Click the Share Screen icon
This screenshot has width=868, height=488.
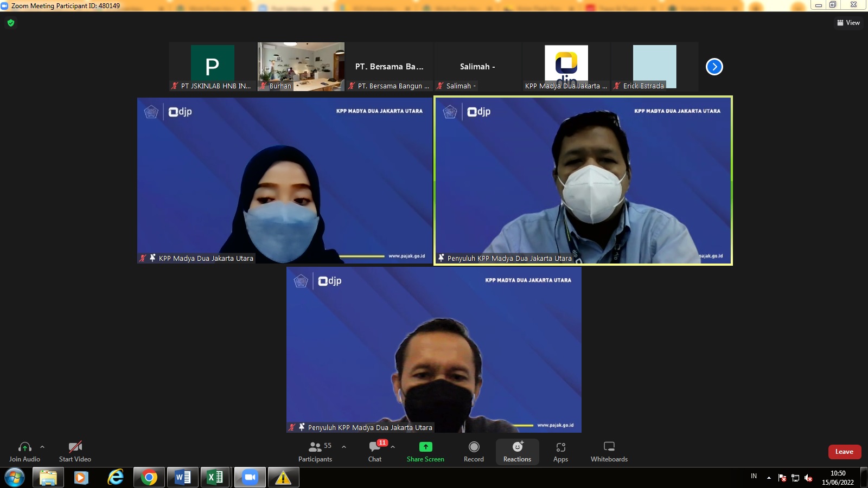coord(425,447)
